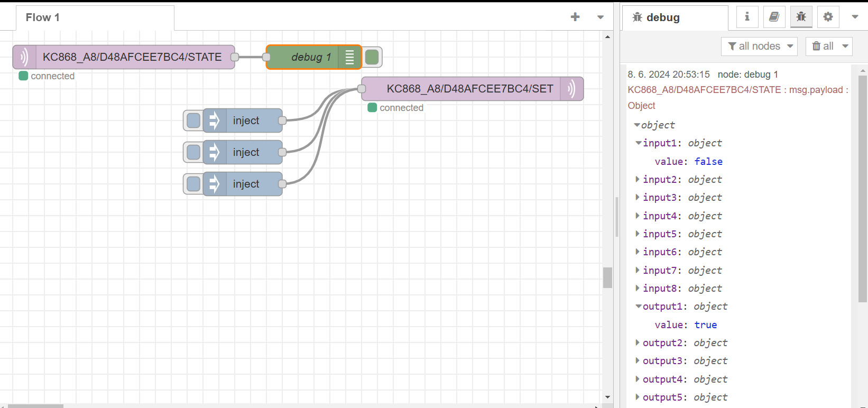Open the flow tabs list dropdown arrow
Viewport: 868px width, 408px height.
pos(601,17)
